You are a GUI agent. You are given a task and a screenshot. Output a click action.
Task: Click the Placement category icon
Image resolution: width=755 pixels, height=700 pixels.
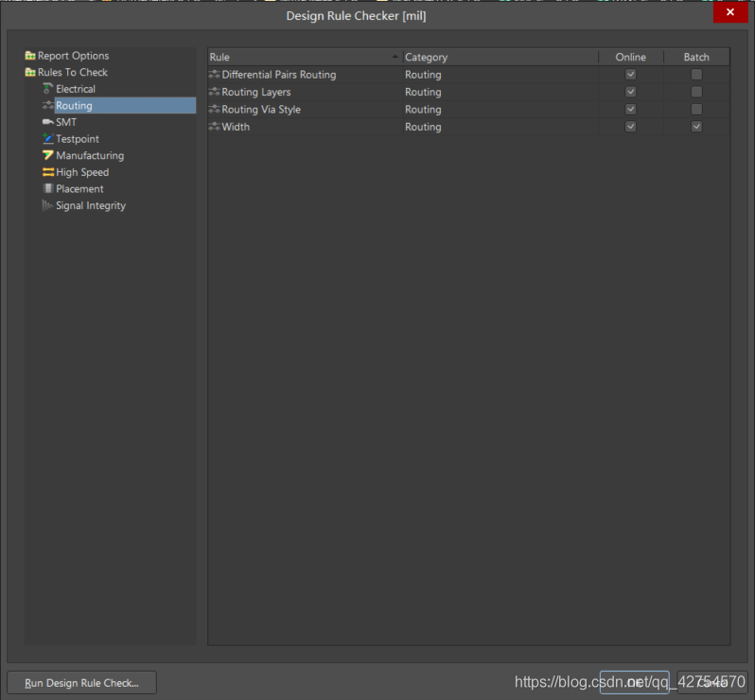(x=47, y=189)
